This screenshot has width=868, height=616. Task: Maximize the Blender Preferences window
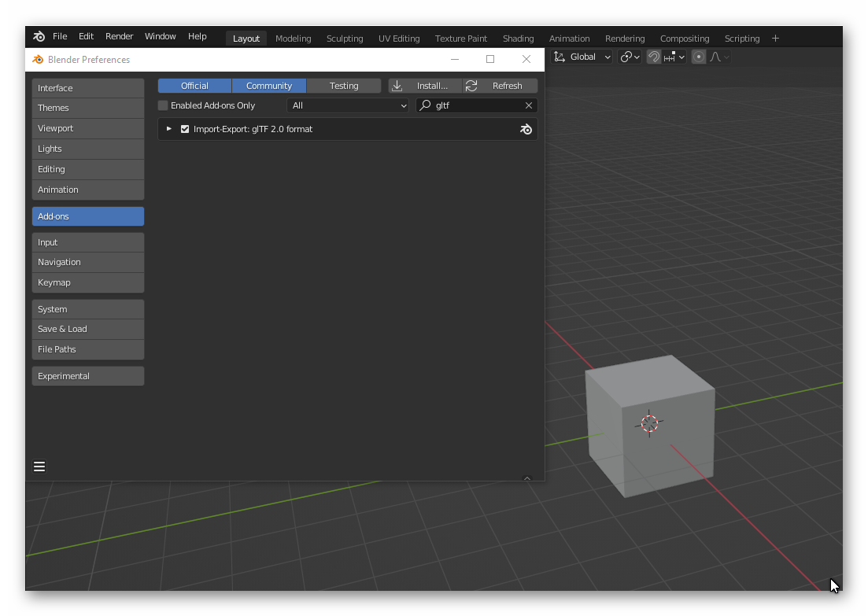(490, 59)
